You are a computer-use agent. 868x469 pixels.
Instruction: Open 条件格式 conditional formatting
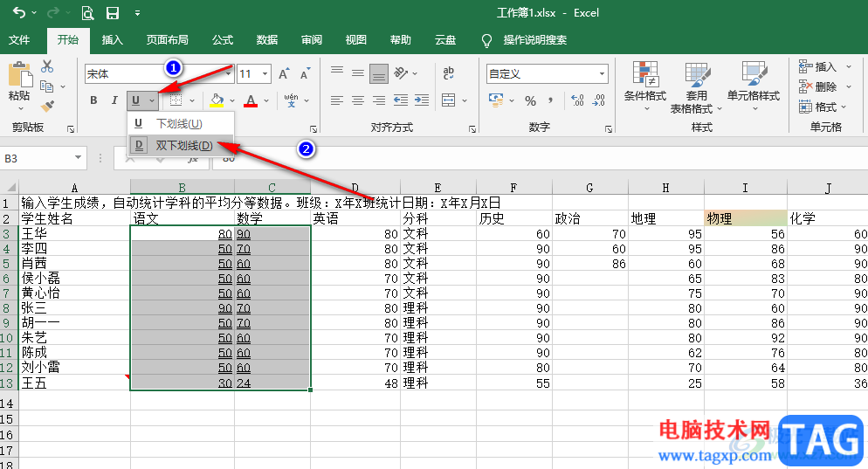point(645,86)
